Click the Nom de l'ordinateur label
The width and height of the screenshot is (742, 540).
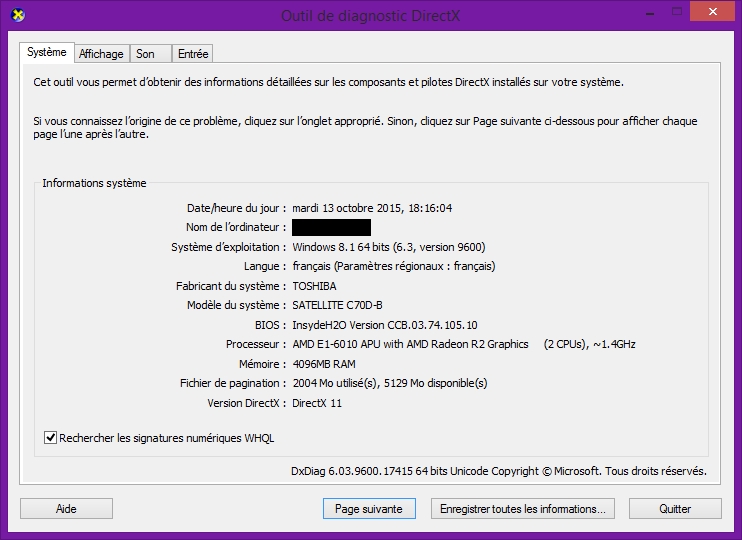(236, 227)
